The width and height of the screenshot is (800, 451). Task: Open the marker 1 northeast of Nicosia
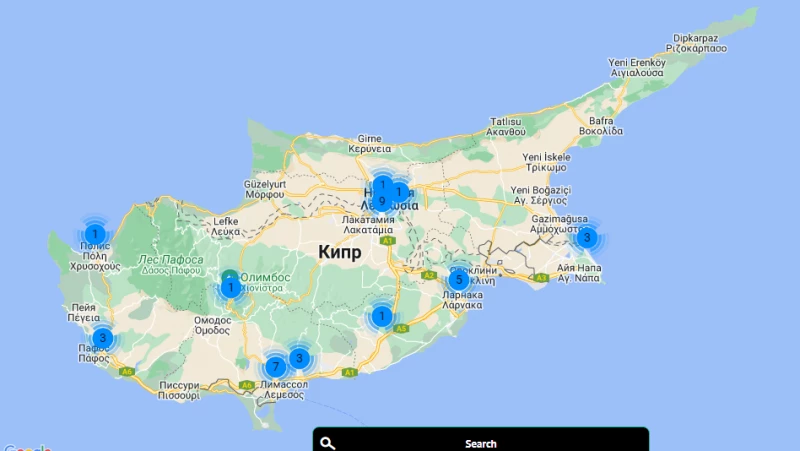point(399,192)
